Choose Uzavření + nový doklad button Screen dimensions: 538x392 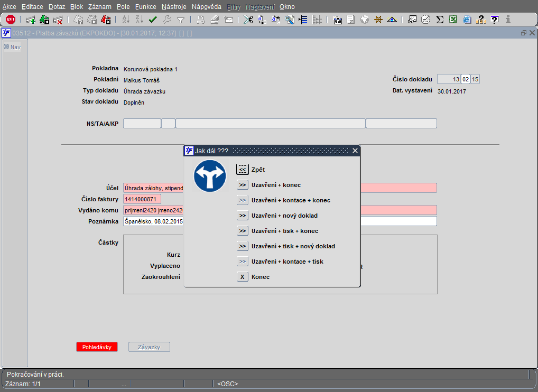coord(242,216)
